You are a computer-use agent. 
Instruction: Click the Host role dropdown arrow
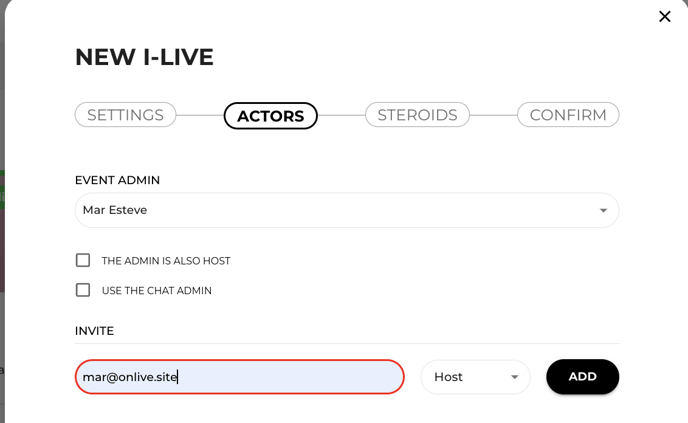(514, 378)
